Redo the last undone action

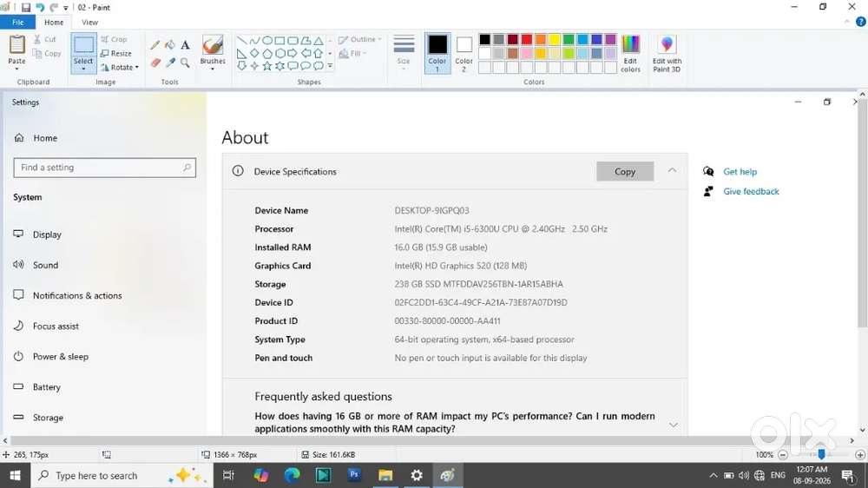54,8
